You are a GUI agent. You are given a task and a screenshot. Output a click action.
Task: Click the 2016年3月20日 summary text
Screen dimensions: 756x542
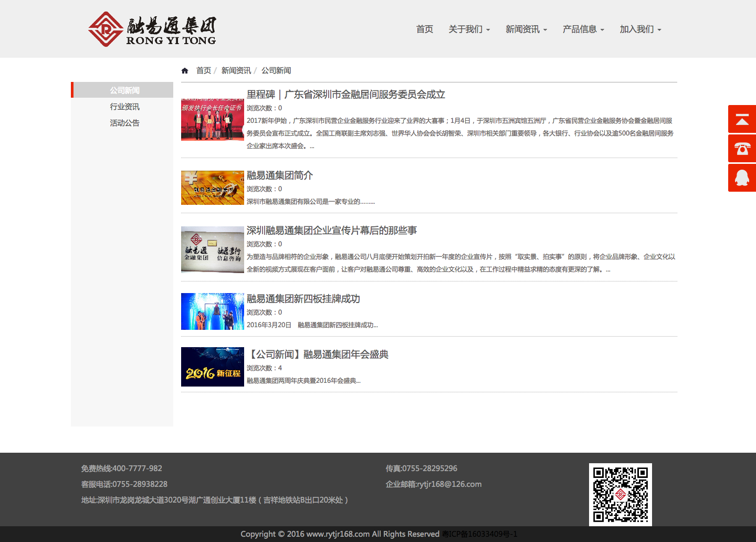point(312,325)
